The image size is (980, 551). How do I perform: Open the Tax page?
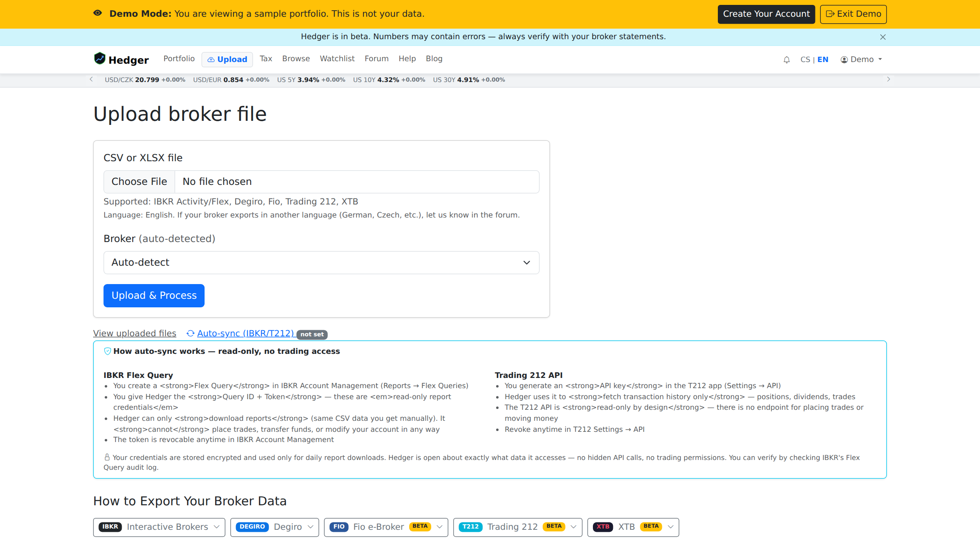266,59
